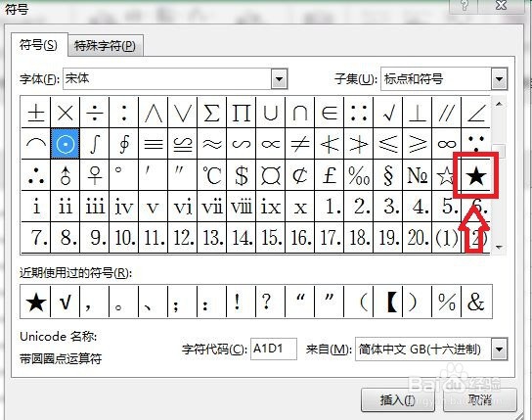532x420 pixels.
Task: Select the perpendicular ⊥ symbol
Action: tap(417, 113)
